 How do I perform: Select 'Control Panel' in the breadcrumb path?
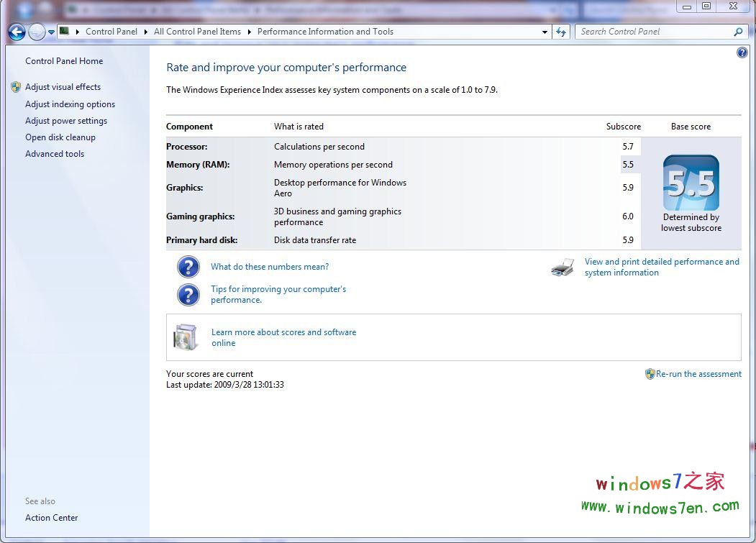click(111, 32)
